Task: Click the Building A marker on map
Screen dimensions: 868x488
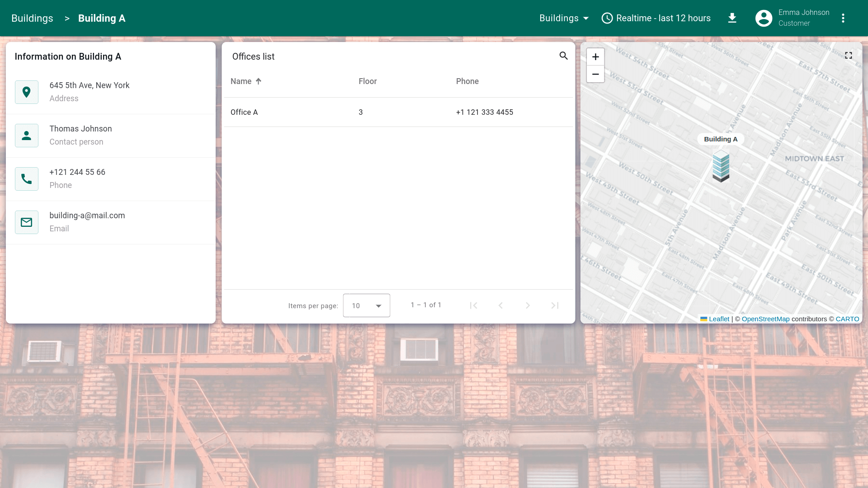Action: pyautogui.click(x=721, y=166)
